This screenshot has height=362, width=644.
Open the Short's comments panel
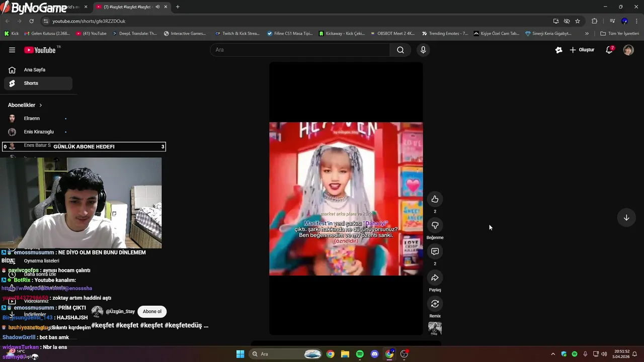coord(435,251)
